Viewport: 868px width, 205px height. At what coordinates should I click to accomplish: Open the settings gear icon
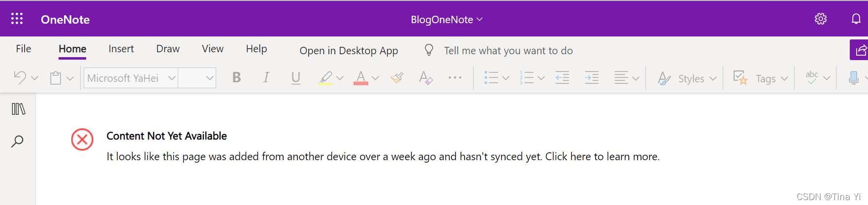pyautogui.click(x=821, y=19)
